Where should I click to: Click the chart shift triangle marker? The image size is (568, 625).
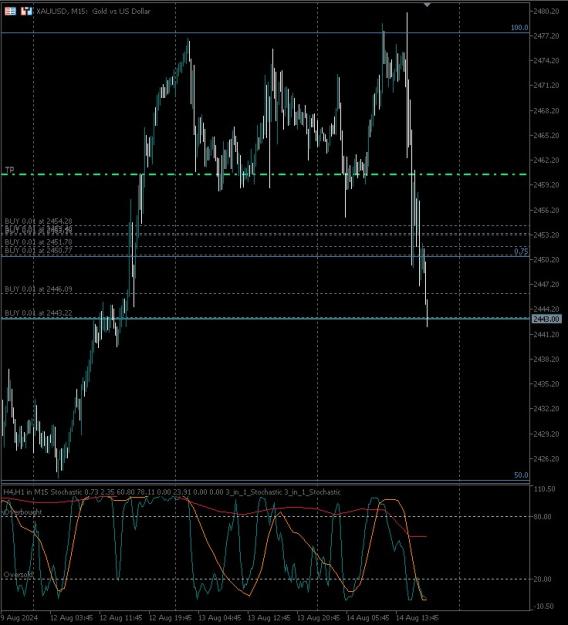coord(427,5)
